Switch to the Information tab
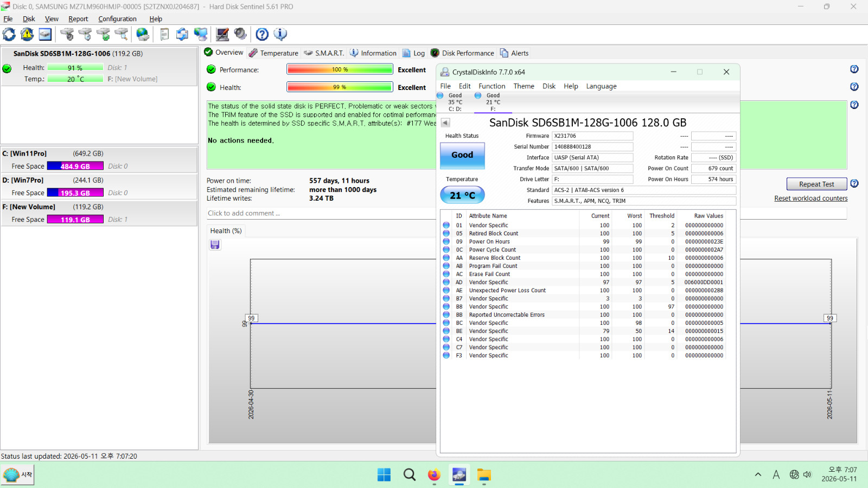Screen dimensions: 868x488 pos(373,53)
